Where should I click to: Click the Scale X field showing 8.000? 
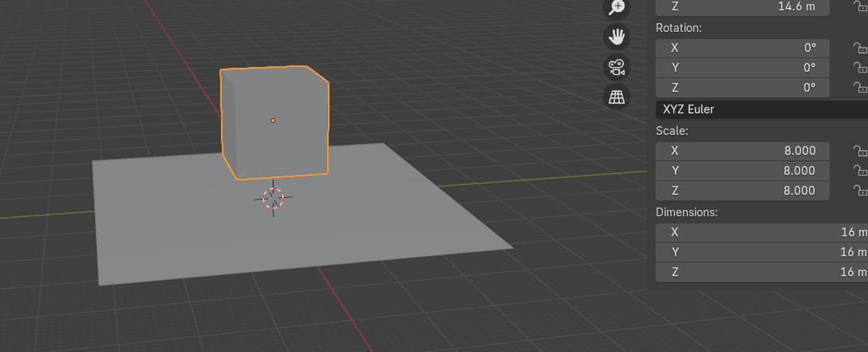click(742, 151)
